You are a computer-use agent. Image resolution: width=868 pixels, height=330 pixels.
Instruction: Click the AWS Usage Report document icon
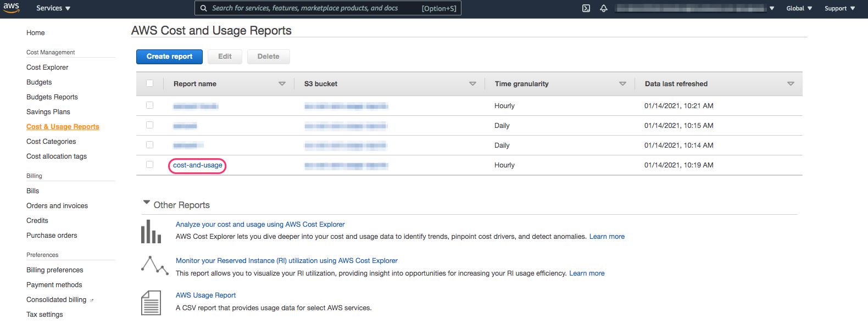(x=151, y=303)
